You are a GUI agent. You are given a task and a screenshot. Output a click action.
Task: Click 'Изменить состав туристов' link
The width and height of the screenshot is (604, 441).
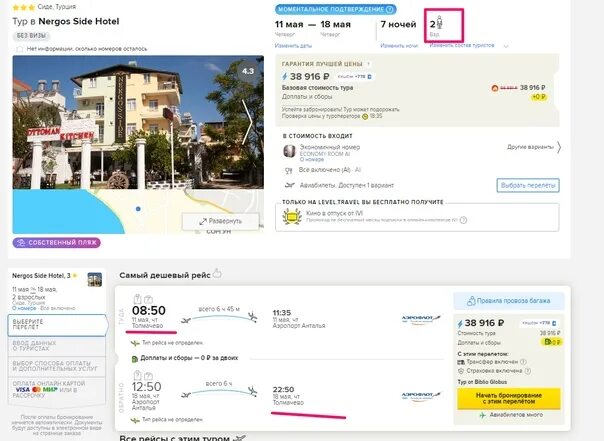point(462,45)
